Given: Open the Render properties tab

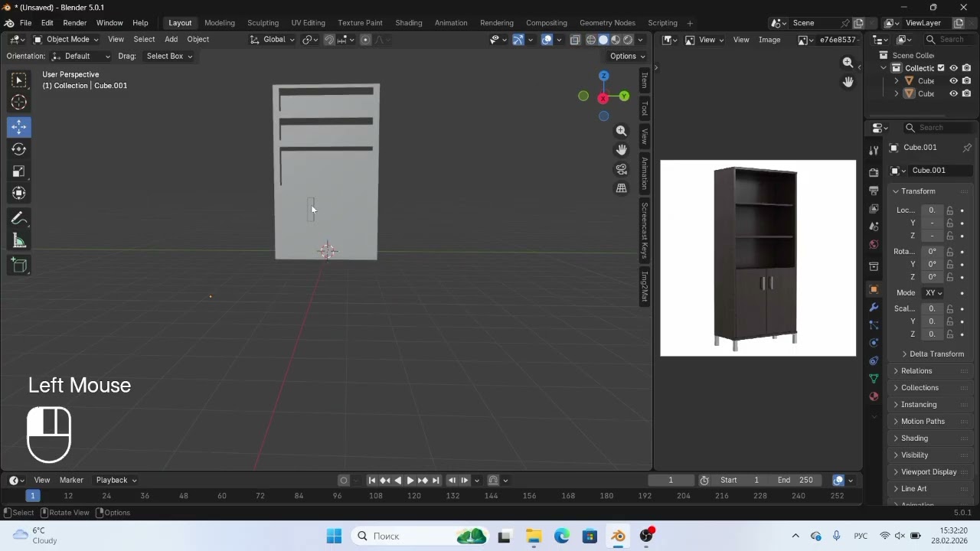Looking at the screenshot, I should click(874, 172).
